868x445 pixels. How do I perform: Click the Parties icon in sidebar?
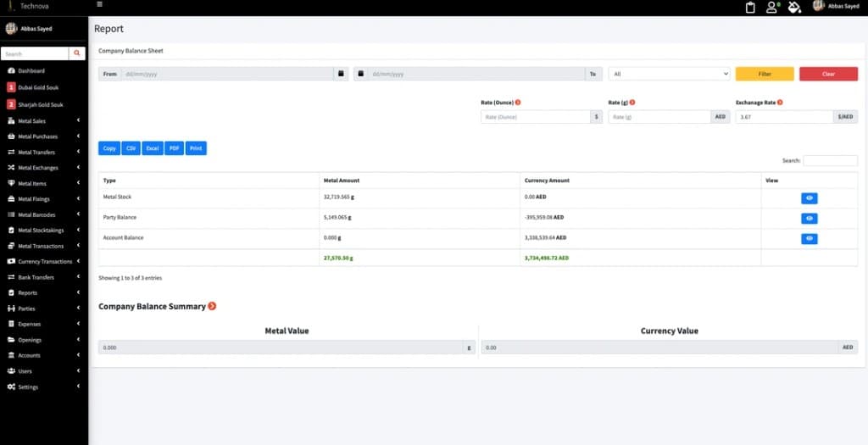pyautogui.click(x=11, y=309)
